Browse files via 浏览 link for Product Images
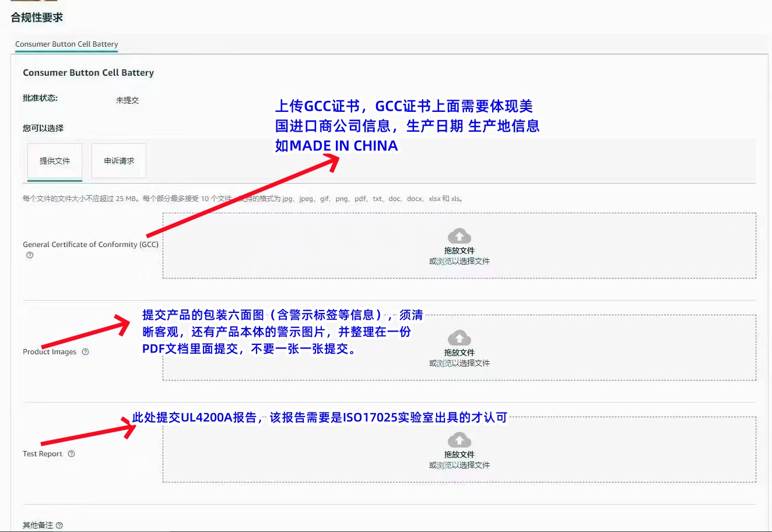This screenshot has width=772, height=532. point(444,363)
